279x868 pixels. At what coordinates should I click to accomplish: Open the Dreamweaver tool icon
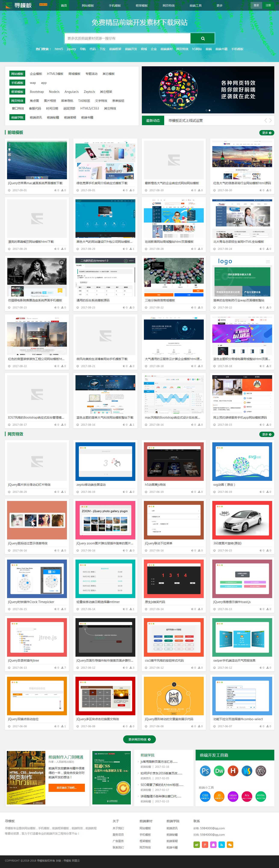(x=219, y=771)
